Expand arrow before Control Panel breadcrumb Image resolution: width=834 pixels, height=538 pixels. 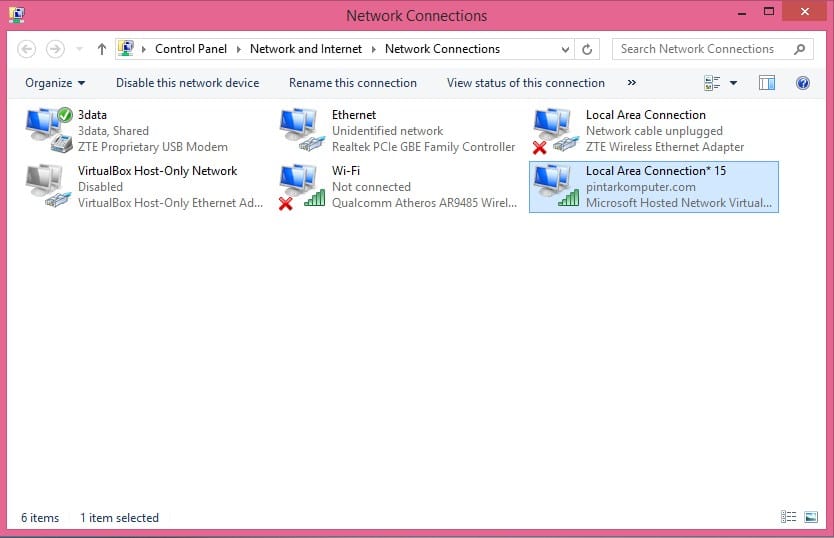tap(144, 49)
